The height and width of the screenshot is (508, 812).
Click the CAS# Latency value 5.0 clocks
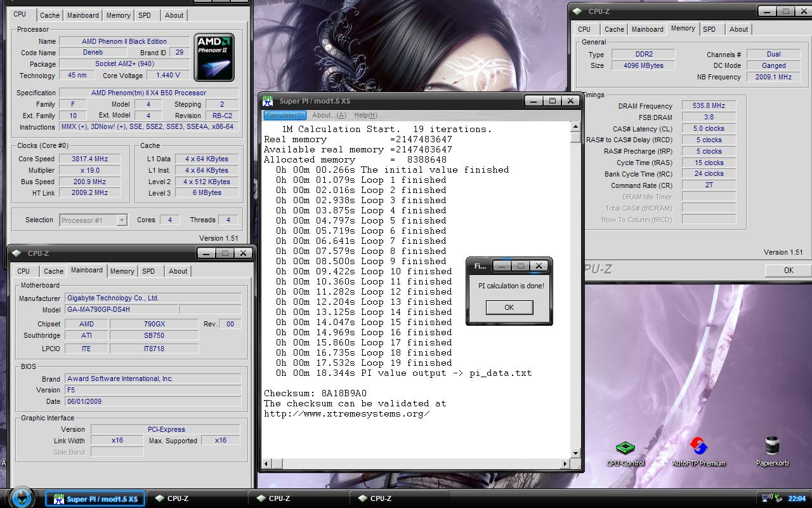[x=709, y=128]
